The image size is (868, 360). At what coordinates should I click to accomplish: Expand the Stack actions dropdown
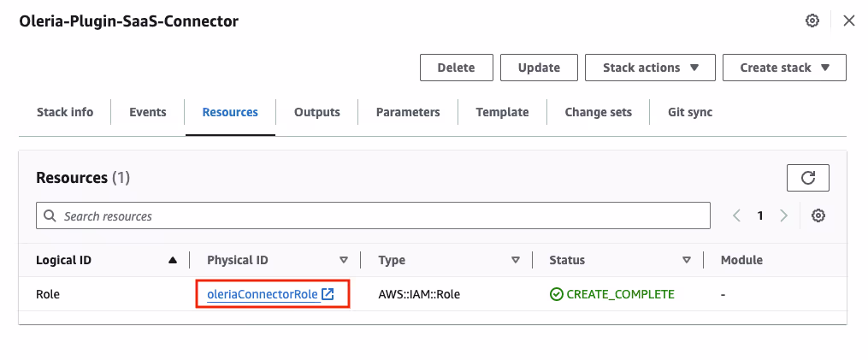650,68
